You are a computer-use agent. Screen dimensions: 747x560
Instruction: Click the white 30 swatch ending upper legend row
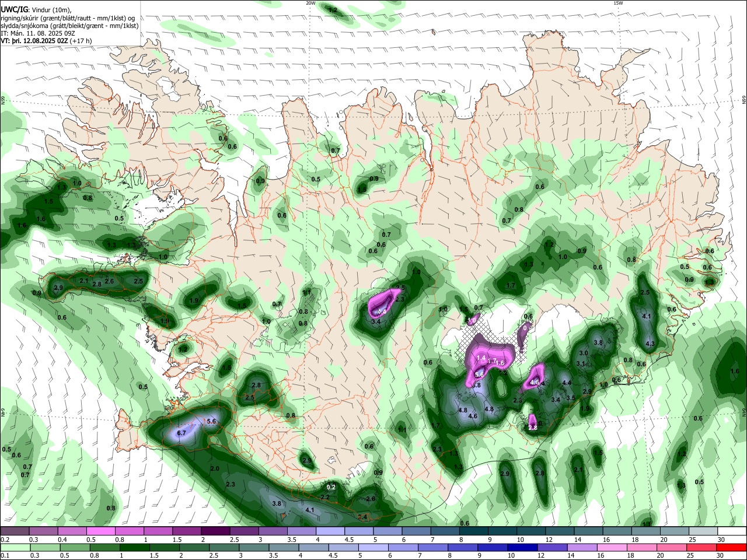732,531
